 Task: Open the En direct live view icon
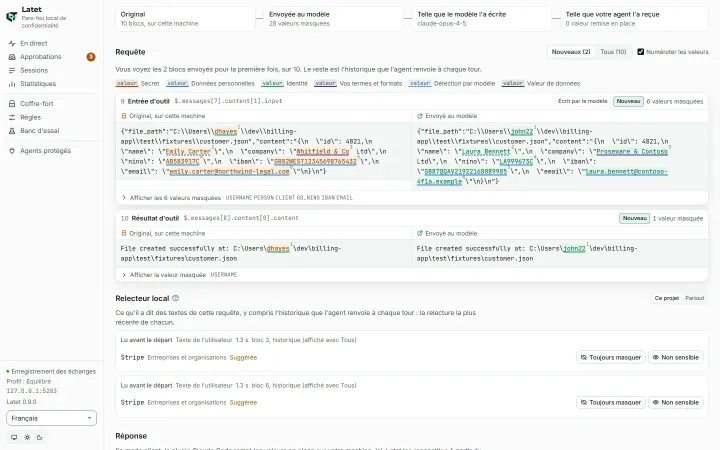pos(12,43)
